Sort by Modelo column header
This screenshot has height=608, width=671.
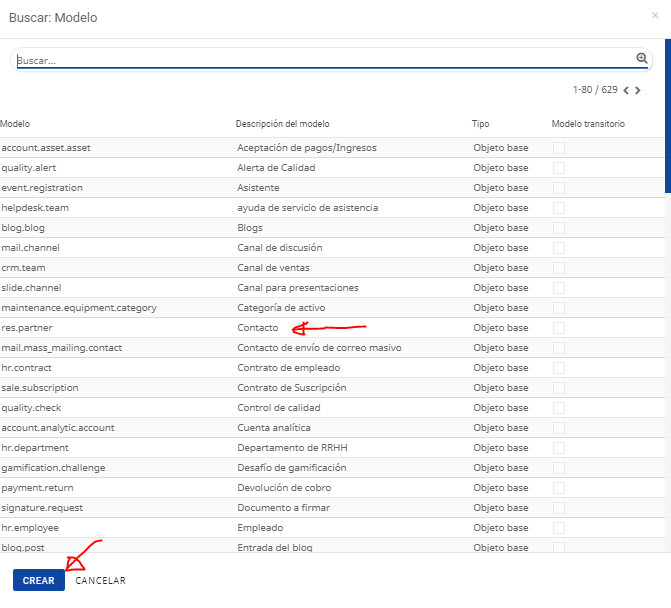click(15, 124)
